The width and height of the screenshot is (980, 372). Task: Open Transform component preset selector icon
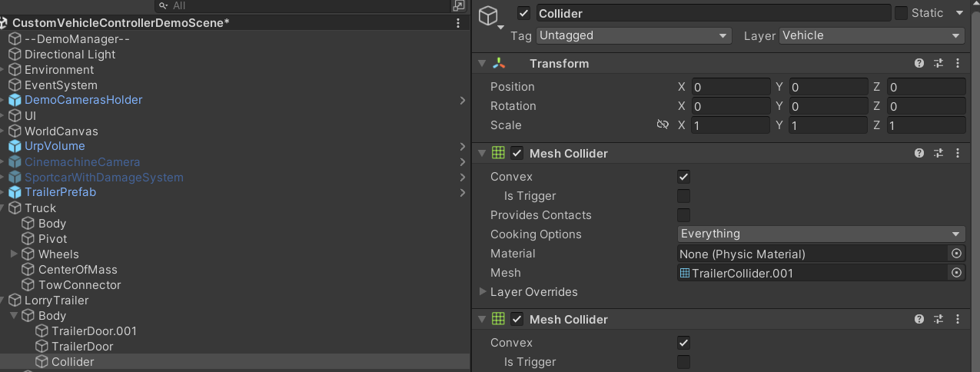[938, 64]
